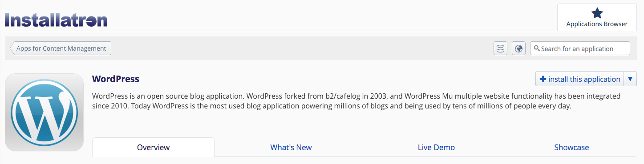
Task: Switch to the What's New tab
Action: tap(291, 147)
